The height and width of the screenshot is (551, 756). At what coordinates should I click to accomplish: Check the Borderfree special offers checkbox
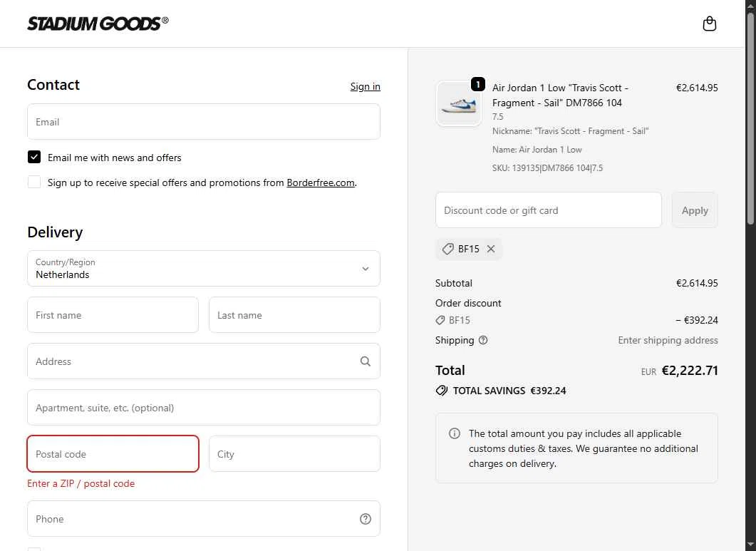tap(34, 182)
